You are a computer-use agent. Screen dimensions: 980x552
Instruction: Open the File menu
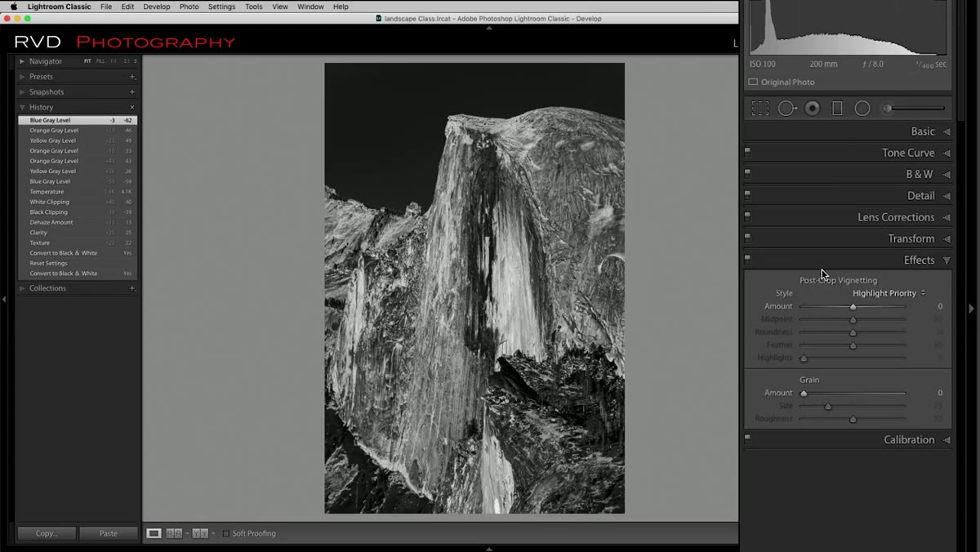click(106, 7)
